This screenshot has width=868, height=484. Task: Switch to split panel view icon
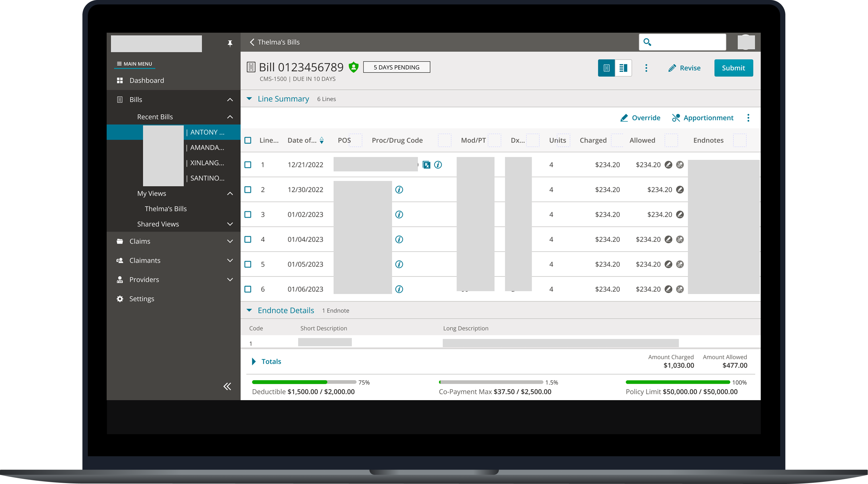pyautogui.click(x=623, y=68)
